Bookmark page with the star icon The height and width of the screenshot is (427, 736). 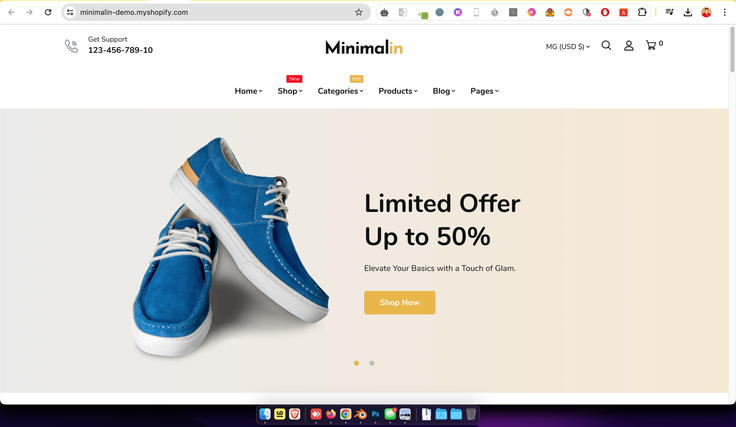(x=359, y=12)
